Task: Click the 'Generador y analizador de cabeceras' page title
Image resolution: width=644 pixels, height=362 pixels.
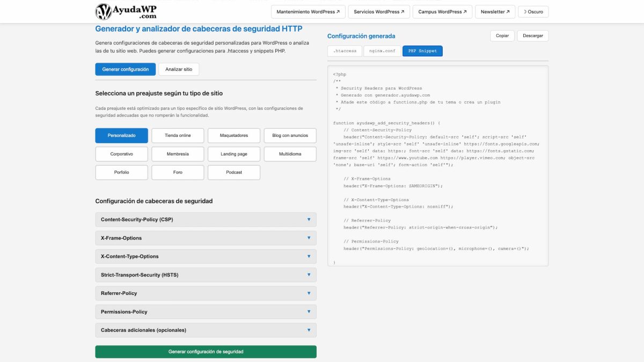Action: pos(199,29)
